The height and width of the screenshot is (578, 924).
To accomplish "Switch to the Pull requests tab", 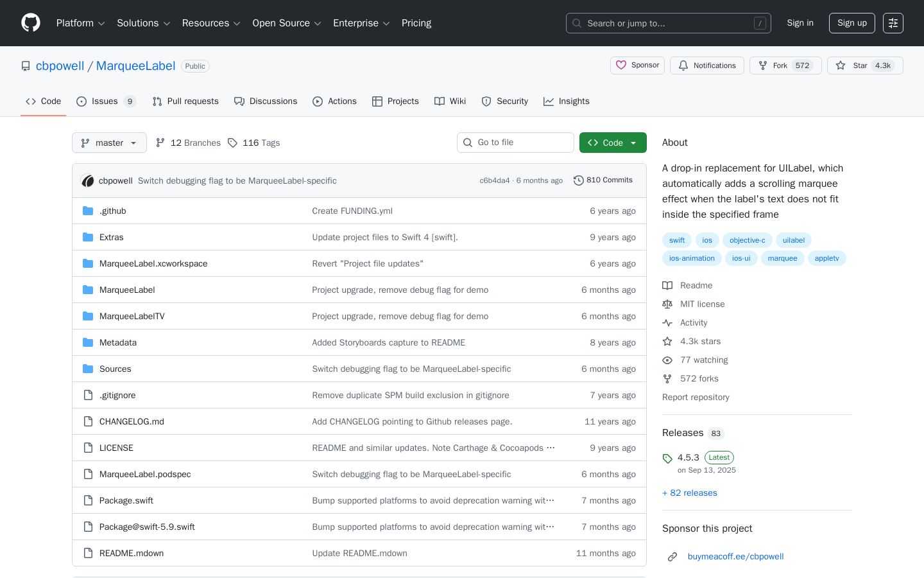I will (x=185, y=101).
